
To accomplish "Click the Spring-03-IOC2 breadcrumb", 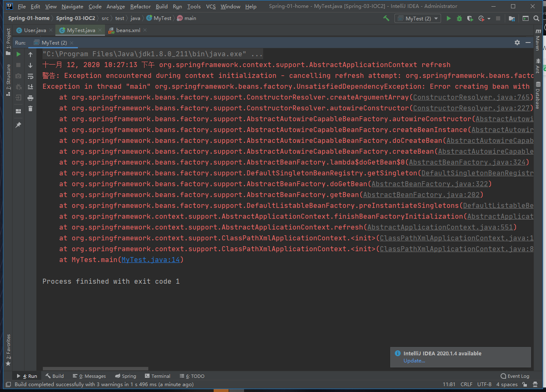I will point(75,18).
